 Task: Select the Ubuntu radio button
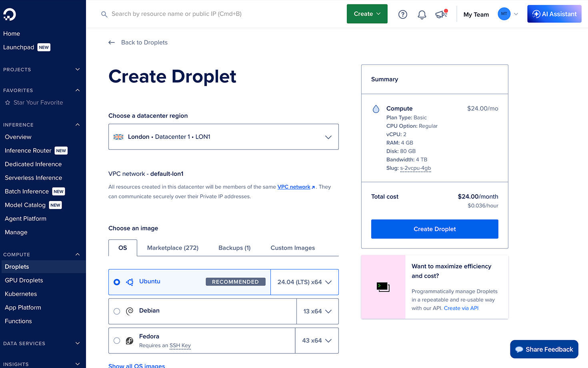[x=117, y=282]
